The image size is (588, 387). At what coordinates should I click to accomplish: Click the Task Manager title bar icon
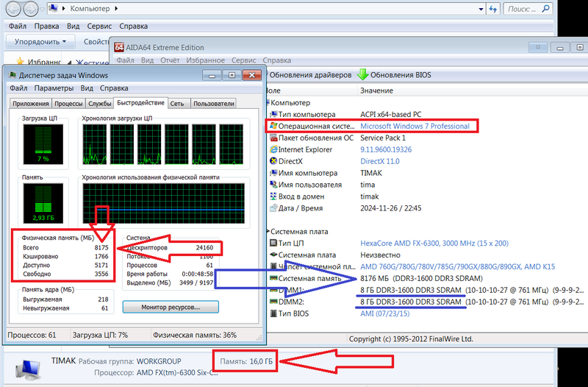coord(11,75)
